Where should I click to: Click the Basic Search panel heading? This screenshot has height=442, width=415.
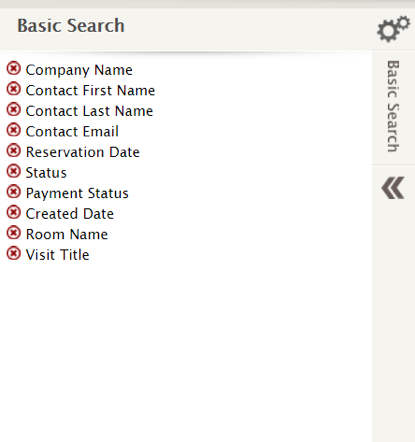[71, 26]
